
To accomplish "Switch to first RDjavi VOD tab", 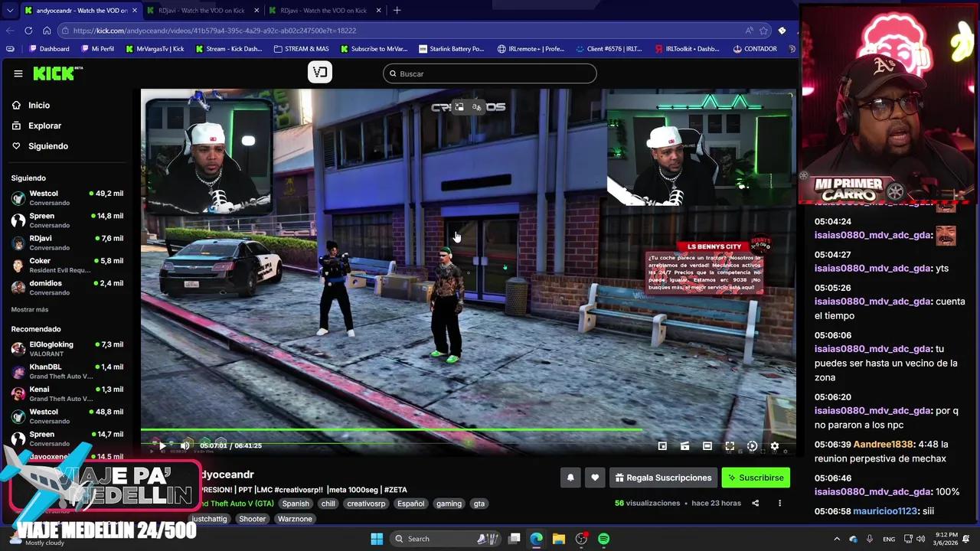I will (x=201, y=11).
